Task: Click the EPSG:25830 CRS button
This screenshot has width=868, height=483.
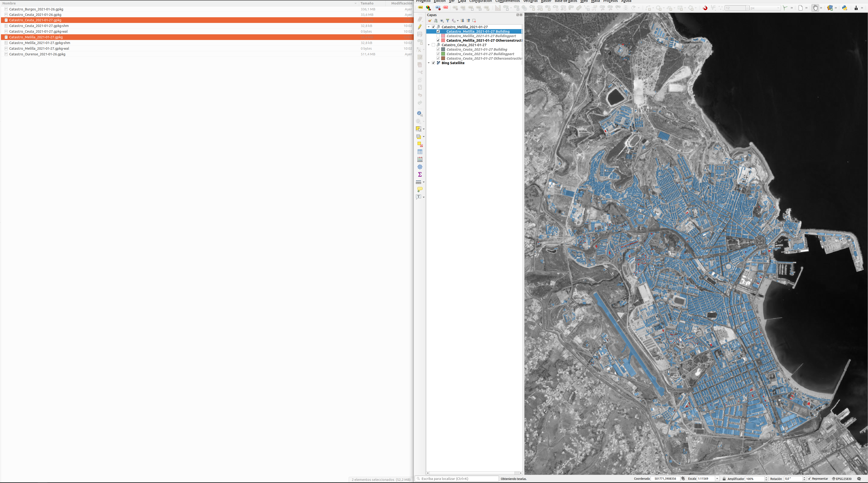Action: [842, 479]
